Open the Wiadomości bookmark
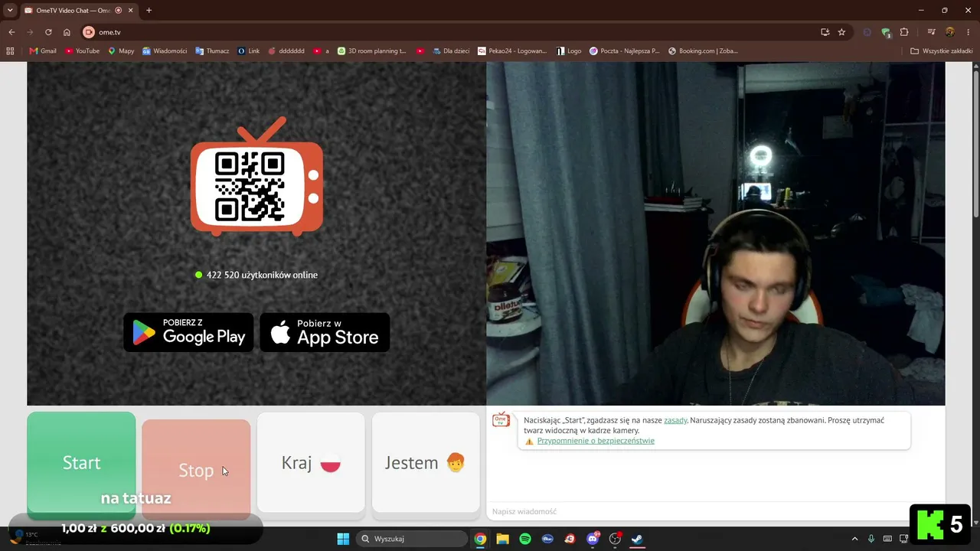 click(x=165, y=51)
